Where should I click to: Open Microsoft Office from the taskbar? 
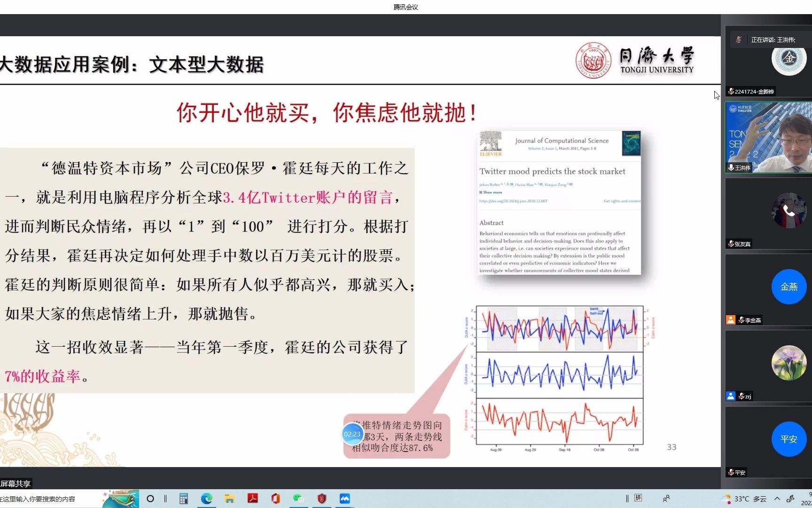(x=276, y=498)
